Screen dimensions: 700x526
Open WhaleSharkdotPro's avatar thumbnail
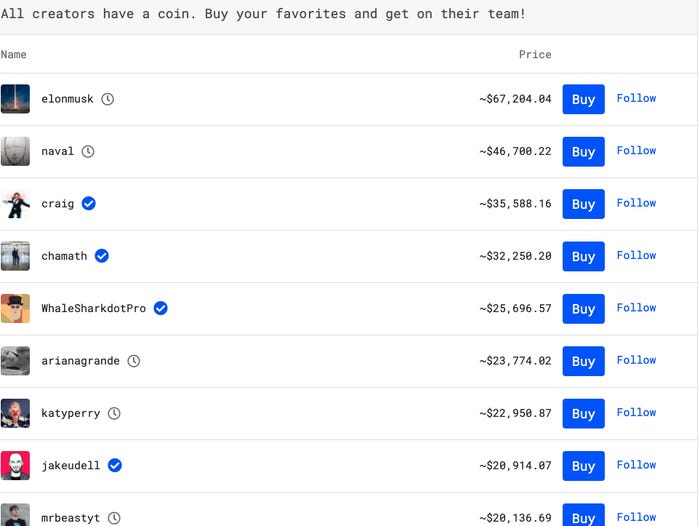(15, 309)
